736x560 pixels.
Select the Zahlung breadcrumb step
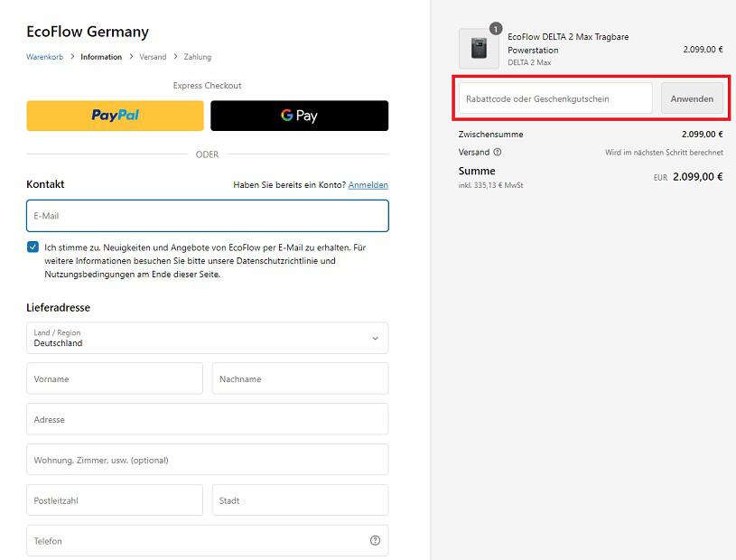pyautogui.click(x=198, y=57)
